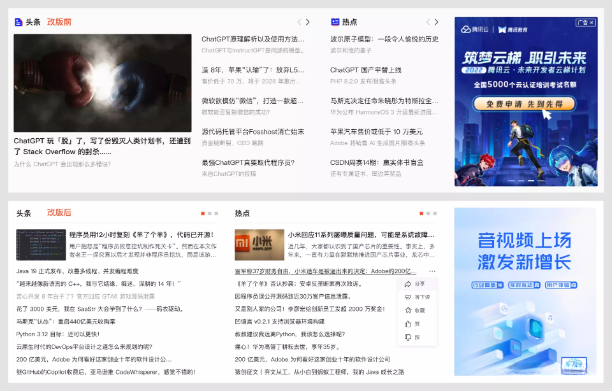Open the 源代码托管平台Fosshost article
The height and width of the screenshot is (391, 612).
pos(253,132)
